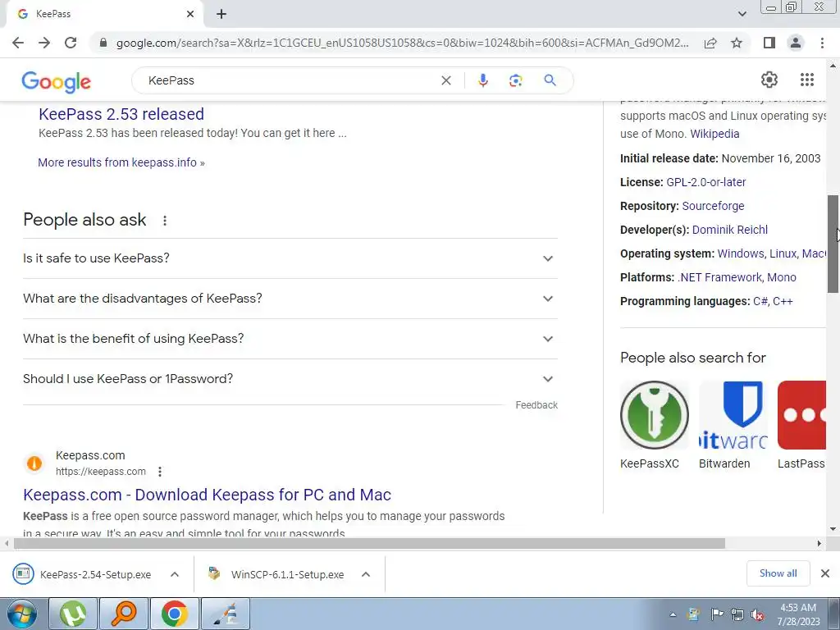
Task: Open the People also ask options menu
Action: [165, 220]
